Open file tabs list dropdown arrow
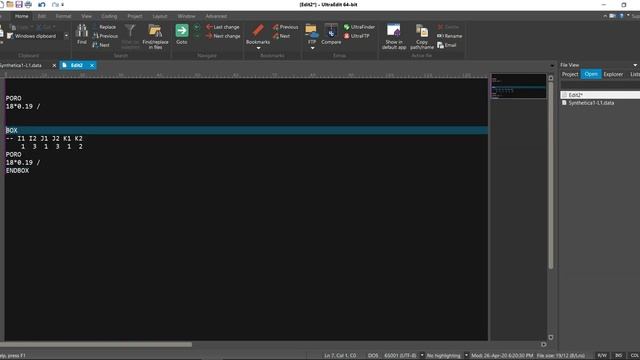The height and width of the screenshot is (360, 640). tap(552, 65)
